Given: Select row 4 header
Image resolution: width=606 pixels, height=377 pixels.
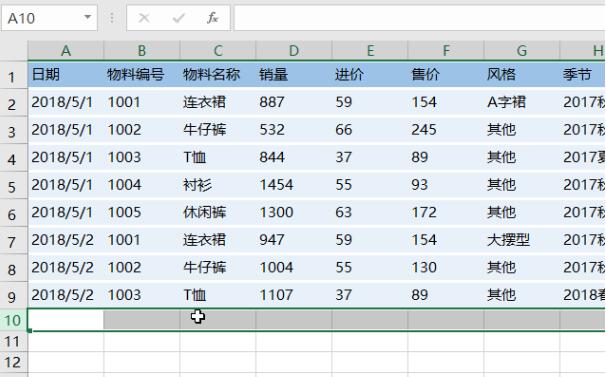Looking at the screenshot, I should coord(14,158).
